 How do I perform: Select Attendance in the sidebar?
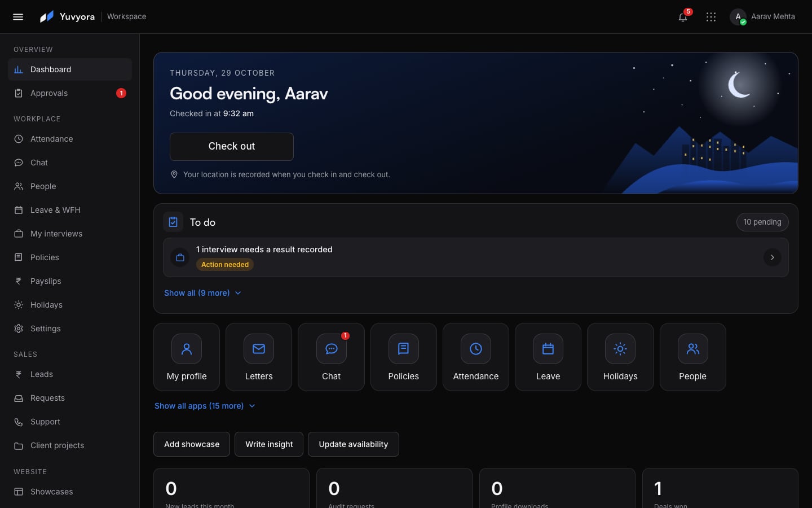click(x=70, y=139)
